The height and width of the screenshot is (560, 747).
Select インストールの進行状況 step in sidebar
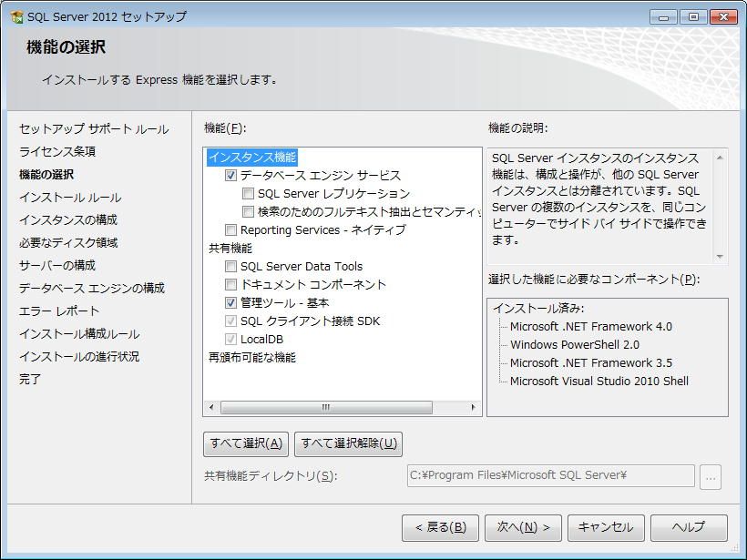coord(79,357)
